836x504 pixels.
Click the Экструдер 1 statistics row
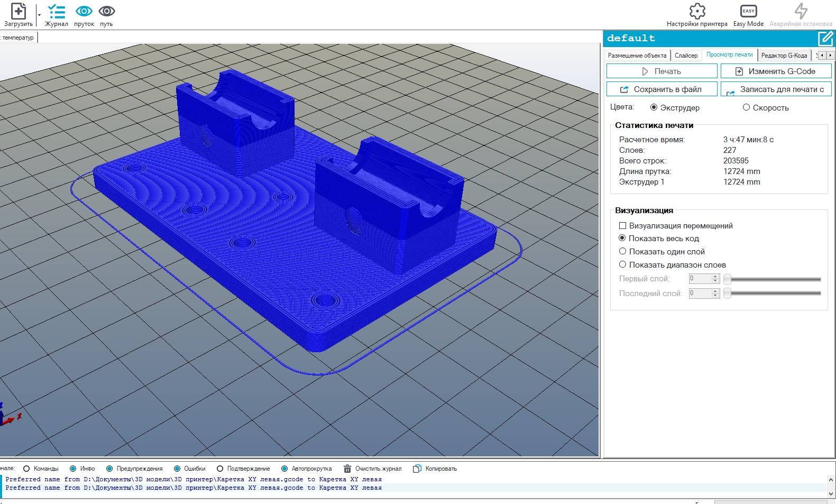click(690, 182)
